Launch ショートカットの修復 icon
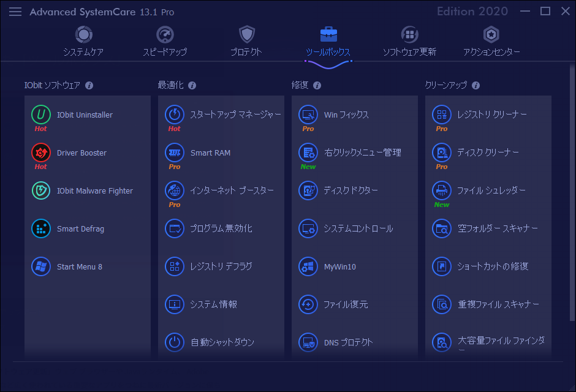Screen dimensions: 576x392 pyautogui.click(x=442, y=266)
